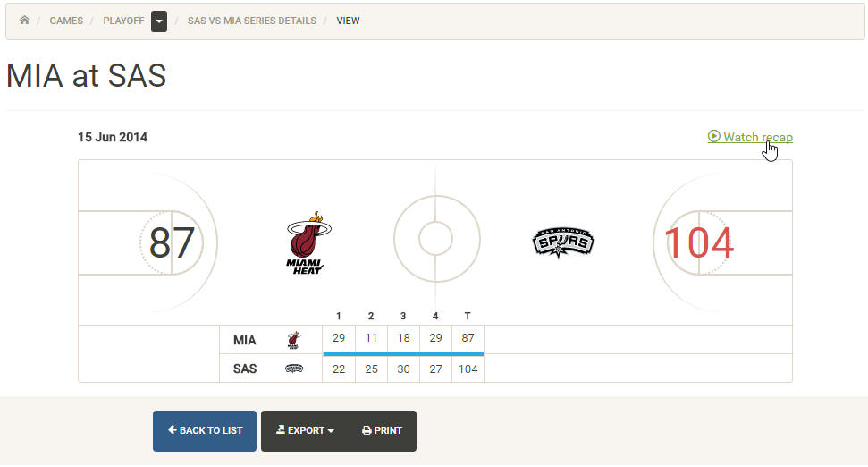Navigate to SAS vs MIA Series Details
Image resolution: width=868 pixels, height=467 pixels.
pyautogui.click(x=252, y=21)
